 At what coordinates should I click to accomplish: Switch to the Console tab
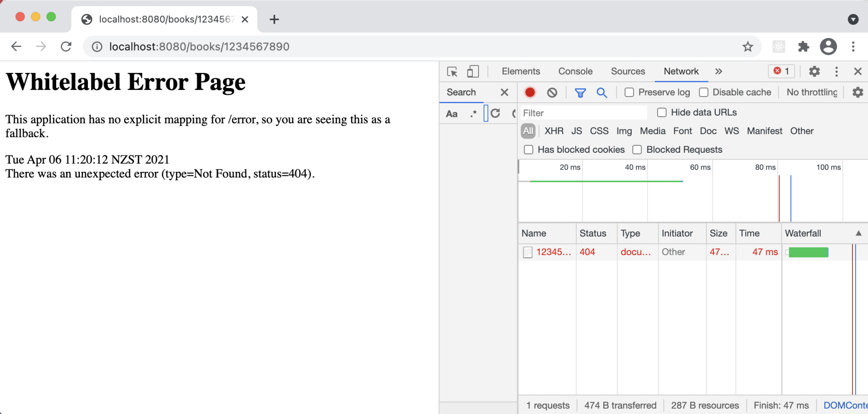tap(575, 71)
